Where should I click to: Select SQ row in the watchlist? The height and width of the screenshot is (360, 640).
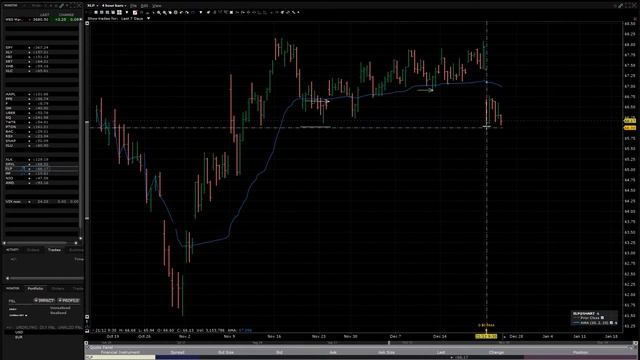tap(41, 118)
